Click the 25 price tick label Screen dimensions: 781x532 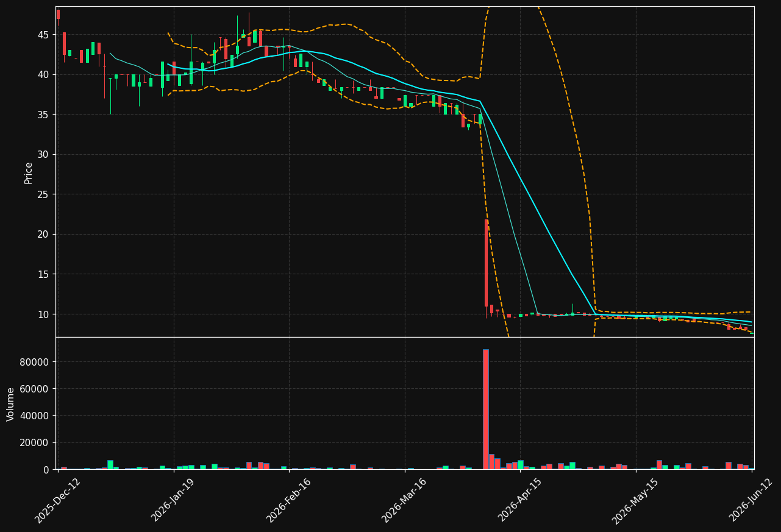click(x=44, y=194)
